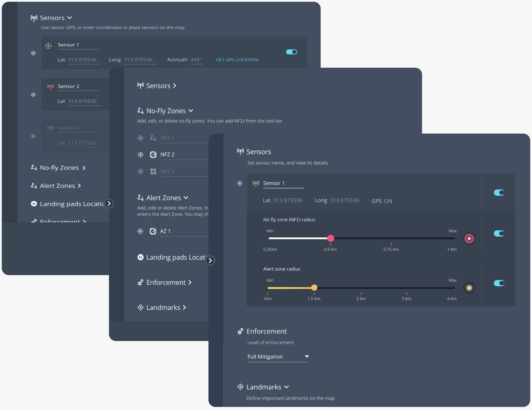Open the Full Mitigation enforcement dropdown
This screenshot has height=410, width=532.
278,357
